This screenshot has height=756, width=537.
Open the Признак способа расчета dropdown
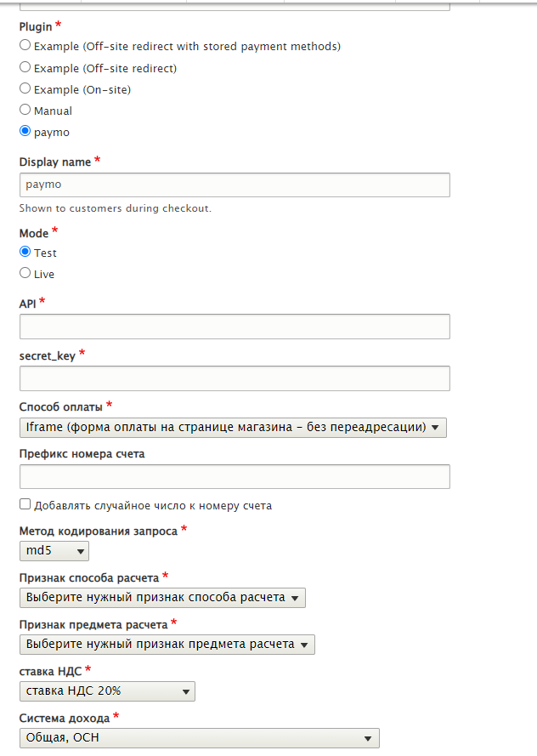click(161, 597)
